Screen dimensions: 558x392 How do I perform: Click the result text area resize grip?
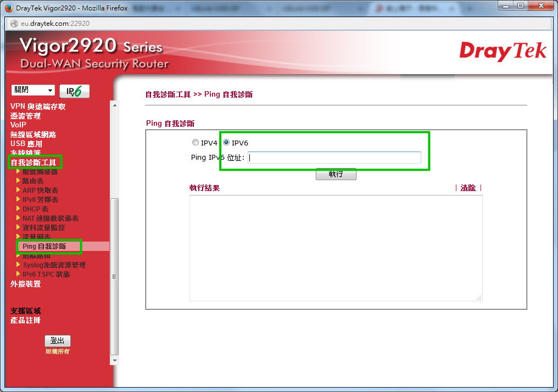(x=479, y=298)
